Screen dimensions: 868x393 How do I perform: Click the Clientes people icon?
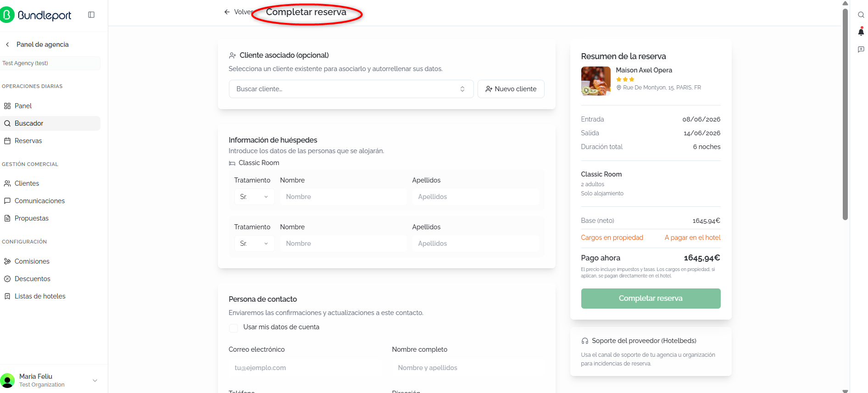(7, 183)
